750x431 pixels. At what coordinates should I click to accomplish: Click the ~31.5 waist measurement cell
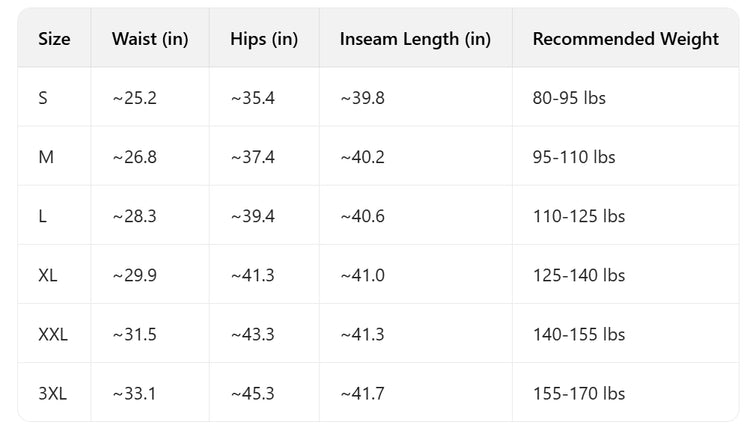(134, 334)
